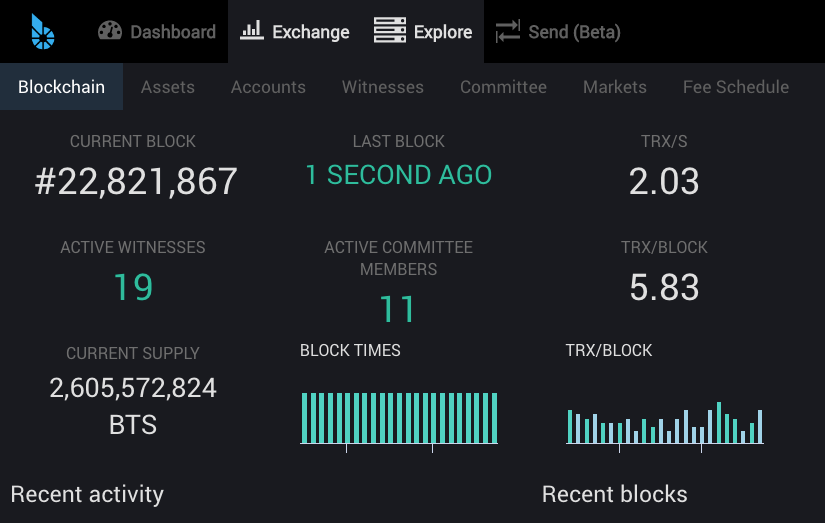Image resolution: width=825 pixels, height=523 pixels.
Task: Click the BitShares logo icon
Action: (x=43, y=32)
